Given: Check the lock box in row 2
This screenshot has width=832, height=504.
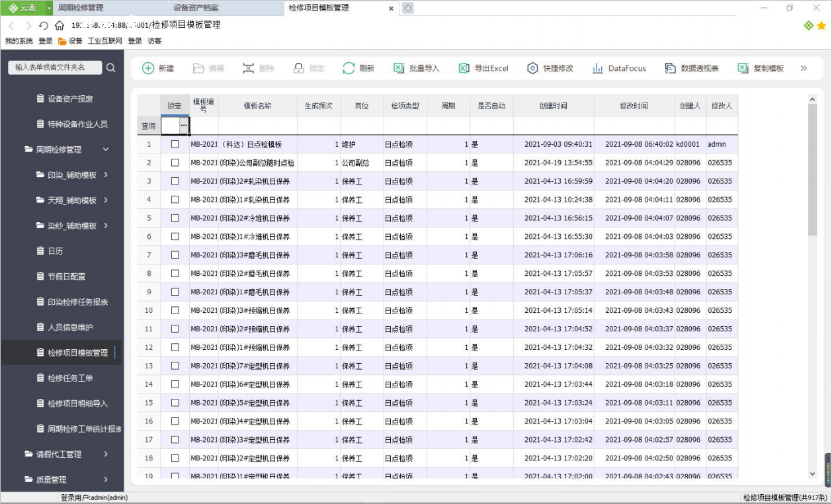Looking at the screenshot, I should [x=175, y=162].
